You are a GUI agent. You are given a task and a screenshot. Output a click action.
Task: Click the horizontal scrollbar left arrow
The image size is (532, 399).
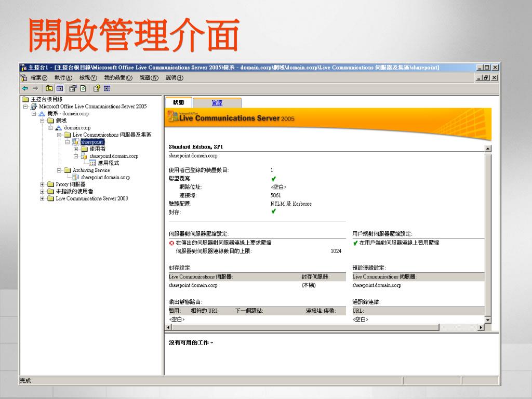click(169, 327)
